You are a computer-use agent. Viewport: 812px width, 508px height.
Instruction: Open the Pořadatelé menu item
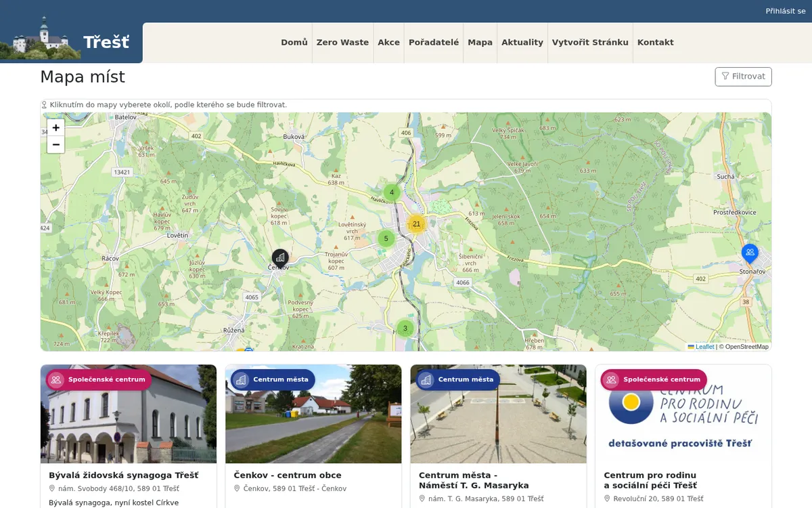coord(434,42)
